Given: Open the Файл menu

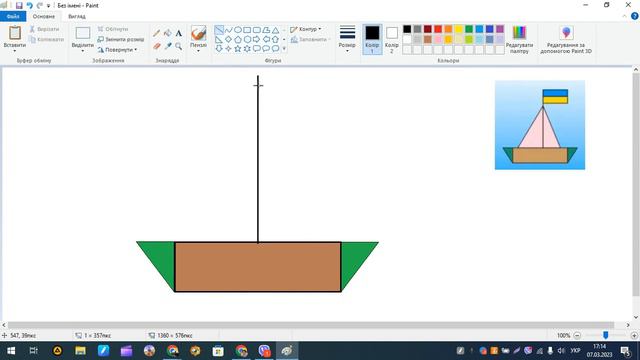Looking at the screenshot, I should coord(13,16).
